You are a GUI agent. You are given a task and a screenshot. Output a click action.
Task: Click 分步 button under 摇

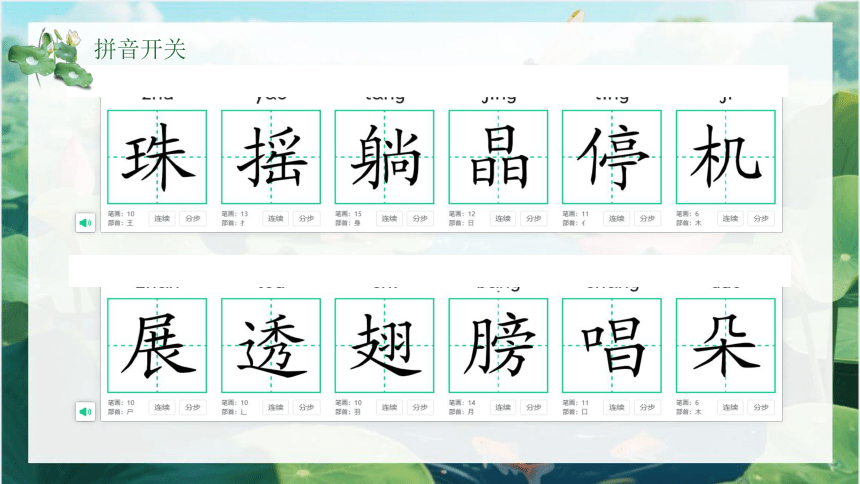[x=306, y=218]
